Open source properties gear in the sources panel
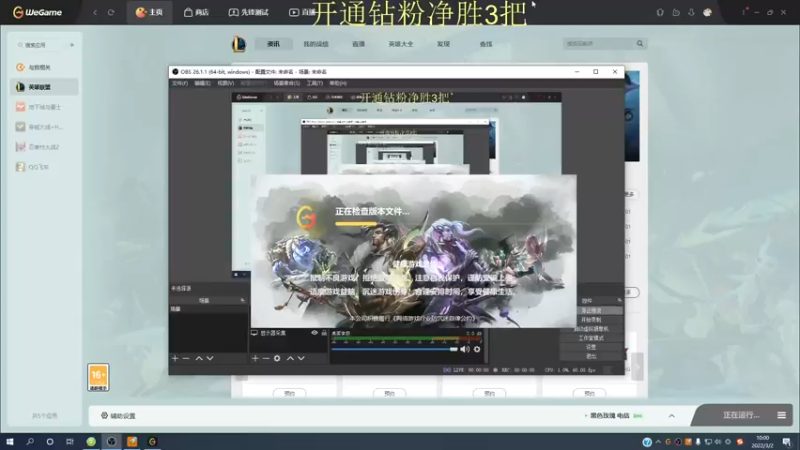The width and height of the screenshot is (800, 450). tap(277, 359)
